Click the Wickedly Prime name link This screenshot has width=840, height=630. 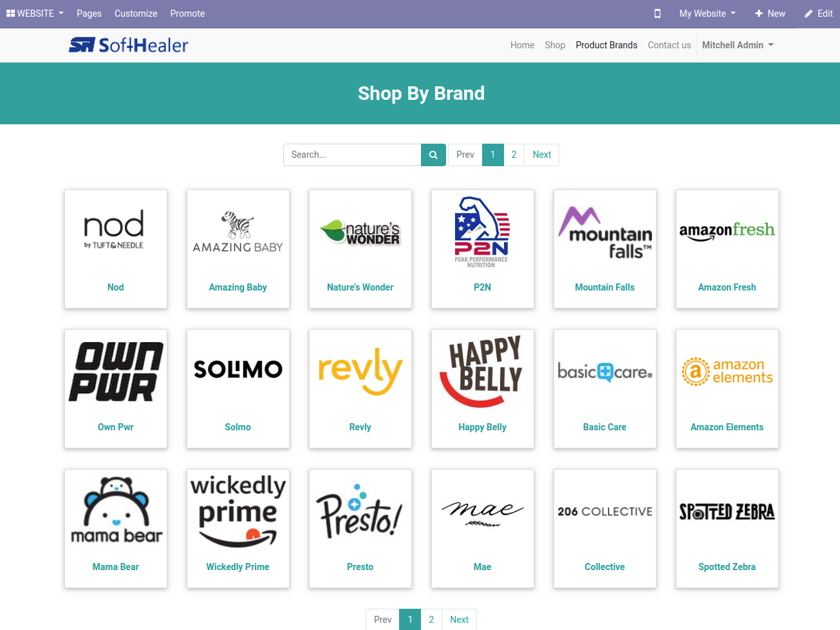click(x=238, y=567)
